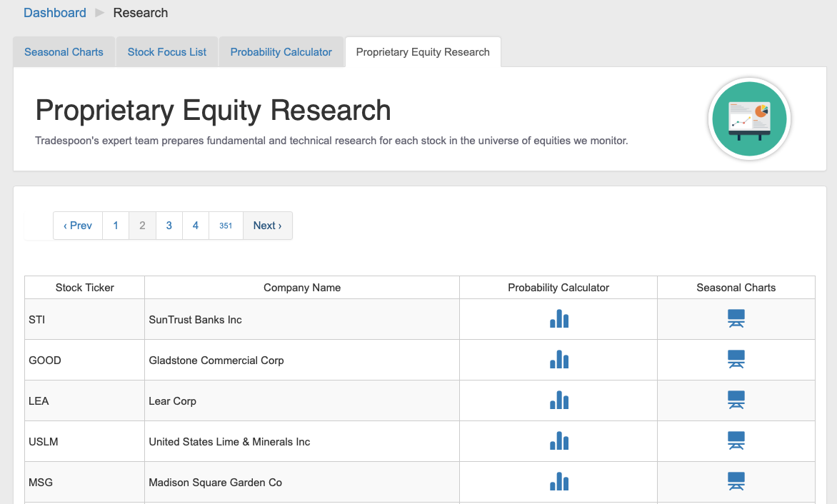
Task: Open Seasonal Charts icon for SunTrust Banks
Action: pyautogui.click(x=736, y=318)
